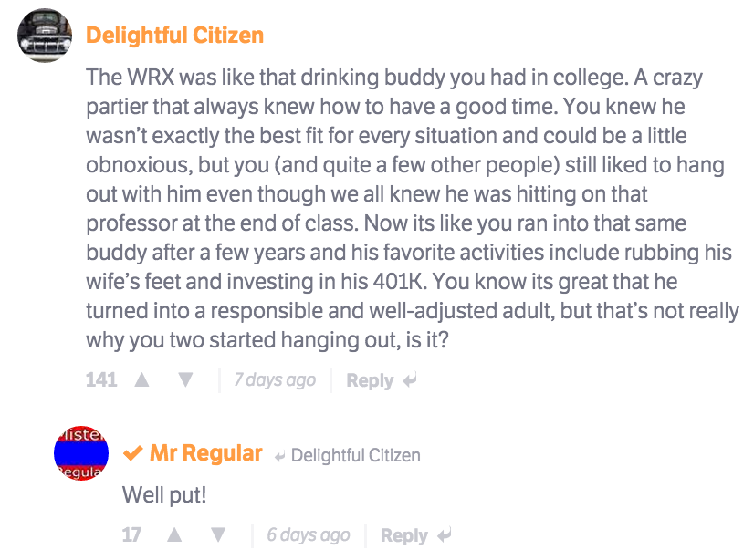Open Mr Regular's red and blue avatar

point(81,453)
